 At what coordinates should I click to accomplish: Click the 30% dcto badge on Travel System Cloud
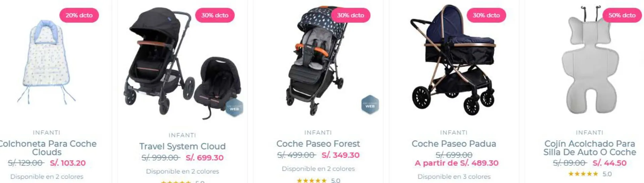point(215,15)
